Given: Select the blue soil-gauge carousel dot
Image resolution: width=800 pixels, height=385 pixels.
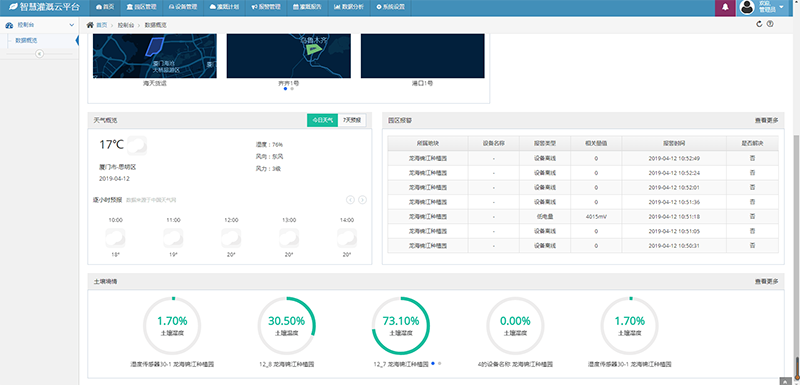Looking at the screenshot, I should [x=433, y=363].
